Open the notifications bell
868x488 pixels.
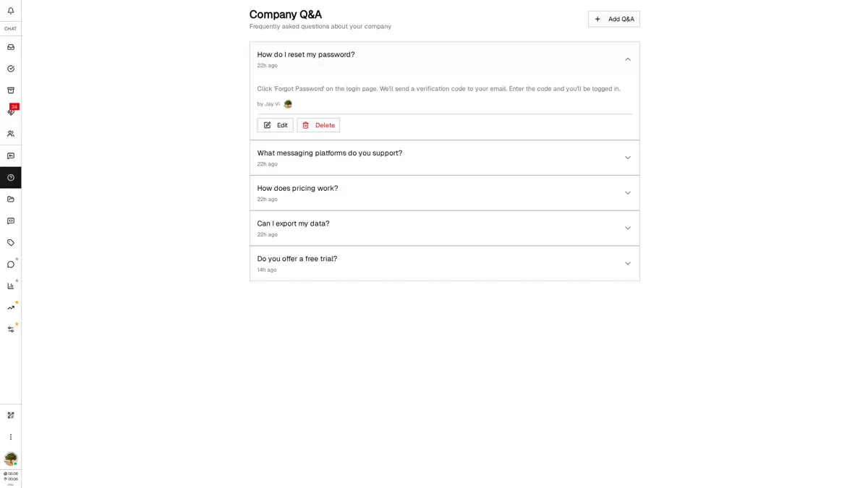(x=11, y=11)
